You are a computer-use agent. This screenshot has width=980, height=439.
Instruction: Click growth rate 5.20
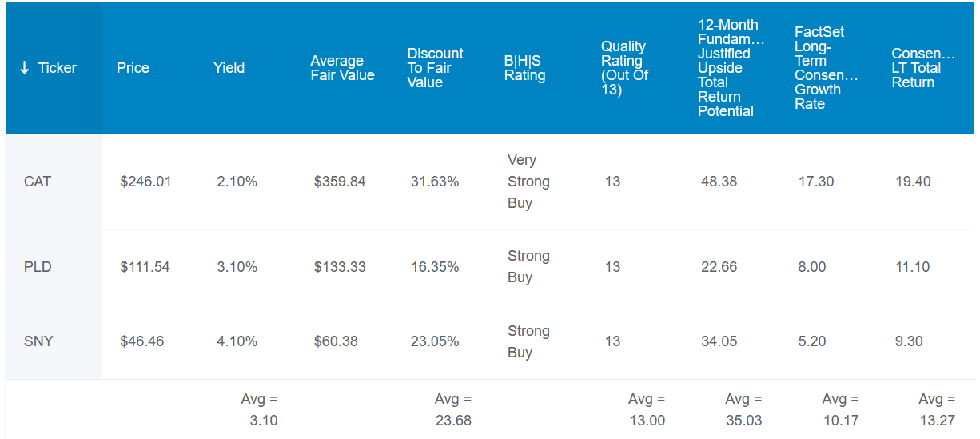pos(812,341)
